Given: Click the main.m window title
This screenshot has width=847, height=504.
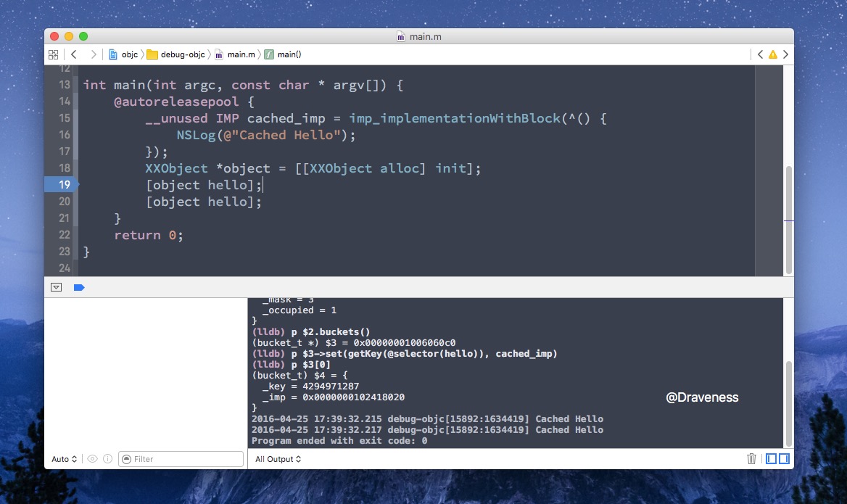Looking at the screenshot, I should click(425, 37).
